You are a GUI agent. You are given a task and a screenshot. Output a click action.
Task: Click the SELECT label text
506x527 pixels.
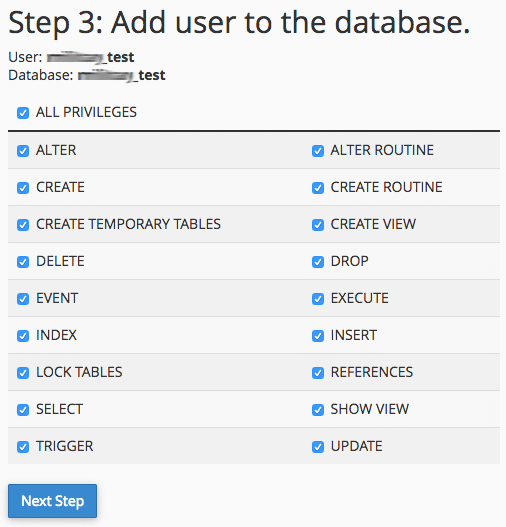tap(59, 409)
